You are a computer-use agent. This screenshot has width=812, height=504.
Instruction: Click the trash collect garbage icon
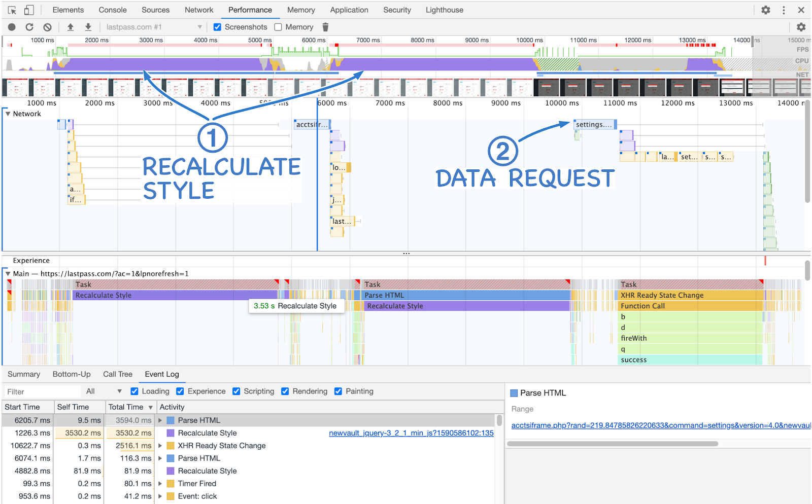(x=325, y=27)
